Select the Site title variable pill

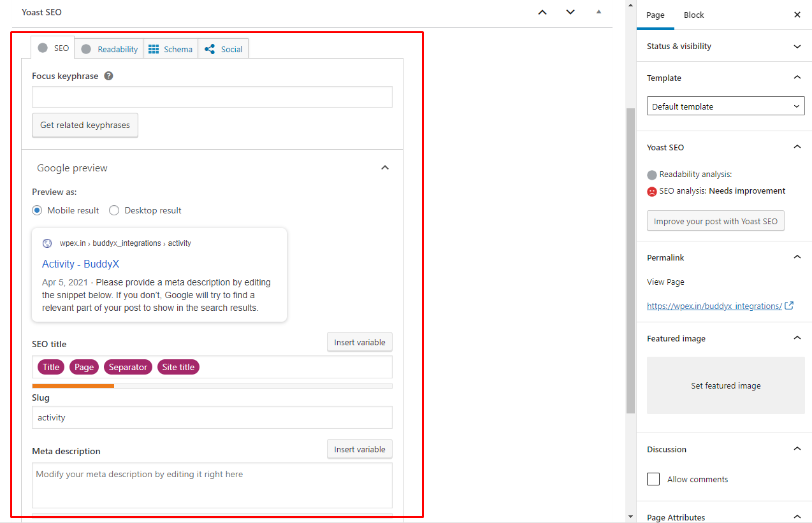point(178,366)
